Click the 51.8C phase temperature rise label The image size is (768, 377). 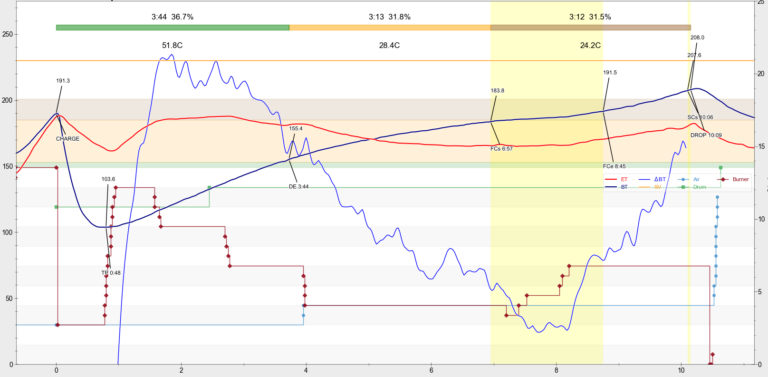172,46
